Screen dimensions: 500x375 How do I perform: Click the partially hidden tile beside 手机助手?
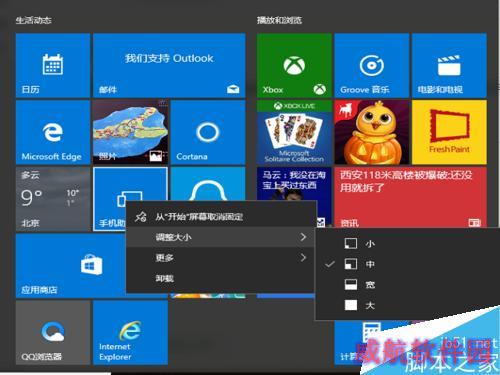208,184
